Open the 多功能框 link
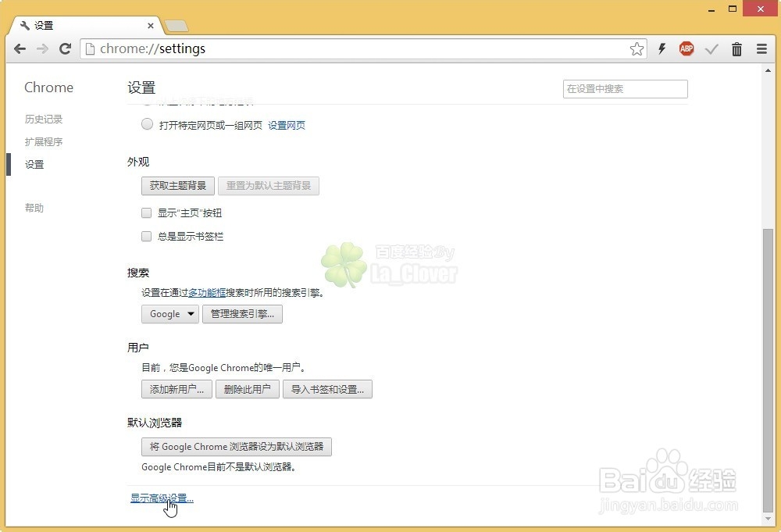This screenshot has width=781, height=532. click(207, 293)
